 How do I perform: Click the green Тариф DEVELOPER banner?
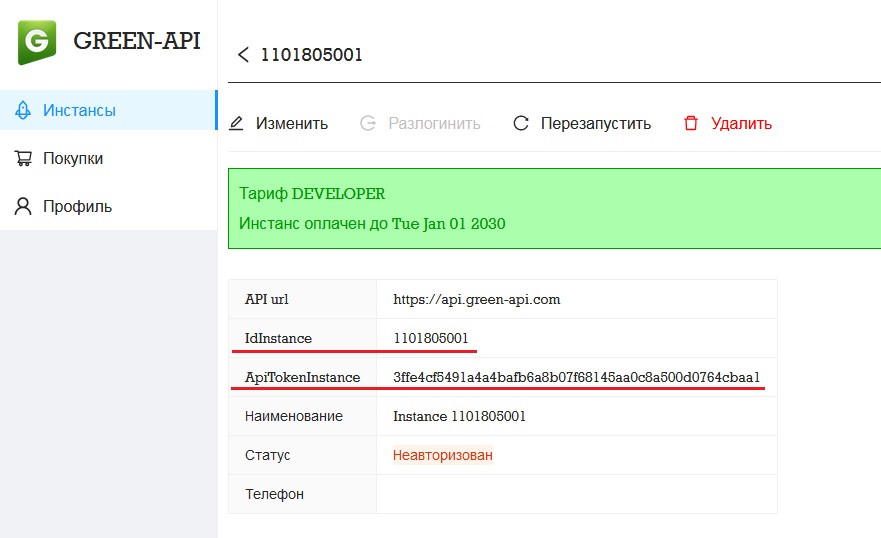coord(554,208)
